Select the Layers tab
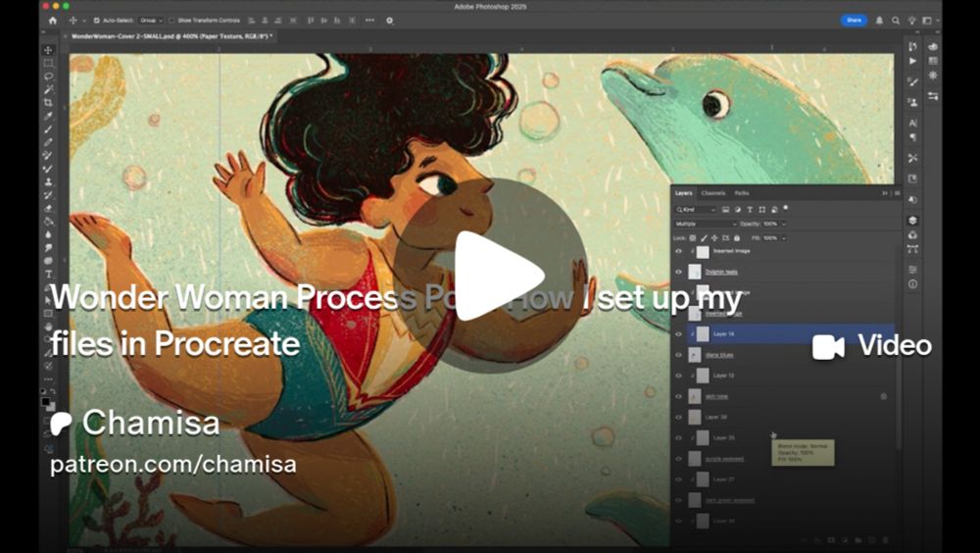The image size is (980, 553). 684,193
